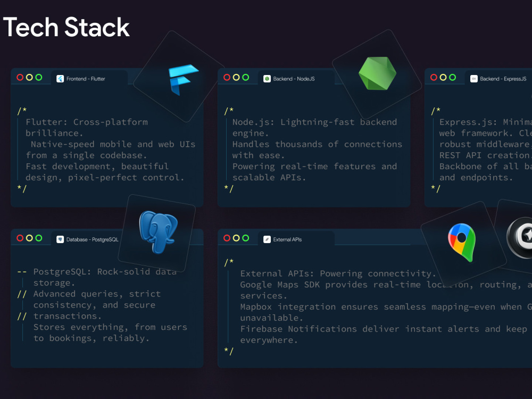Click text 'External APIs: Powering connectivity.'
The image size is (532, 399).
tap(338, 273)
